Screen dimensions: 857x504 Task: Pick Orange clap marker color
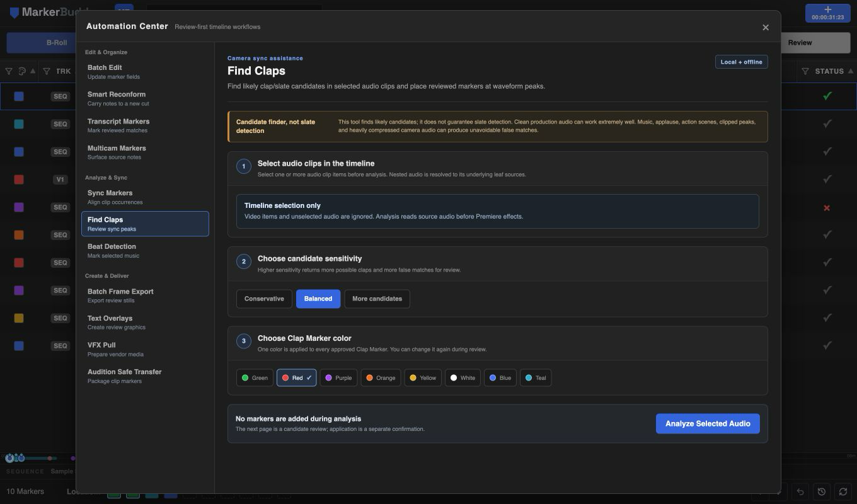[x=381, y=378]
